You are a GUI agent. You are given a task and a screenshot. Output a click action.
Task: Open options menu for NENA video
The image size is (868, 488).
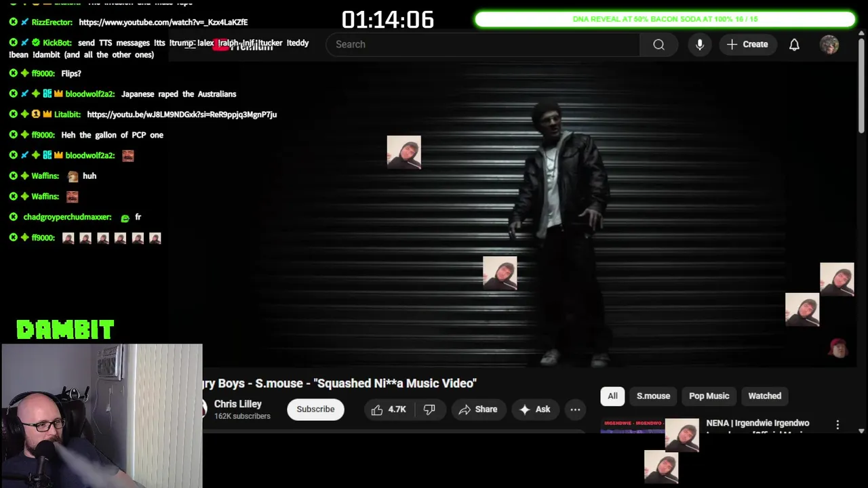click(837, 424)
